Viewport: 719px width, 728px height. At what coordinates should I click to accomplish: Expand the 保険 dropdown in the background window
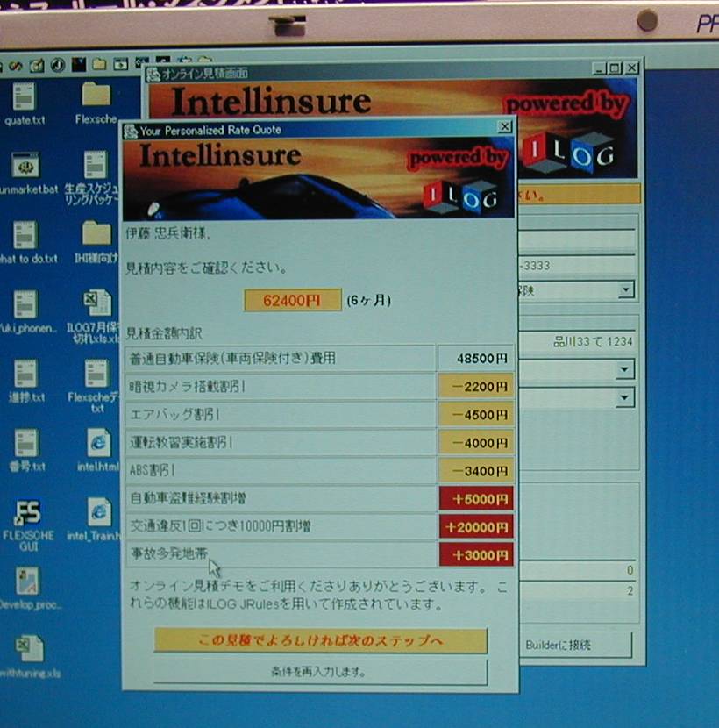coord(626,290)
